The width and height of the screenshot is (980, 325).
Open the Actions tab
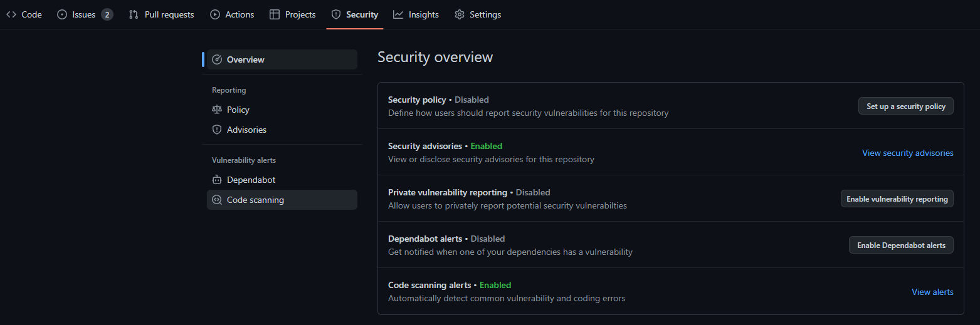click(x=232, y=14)
